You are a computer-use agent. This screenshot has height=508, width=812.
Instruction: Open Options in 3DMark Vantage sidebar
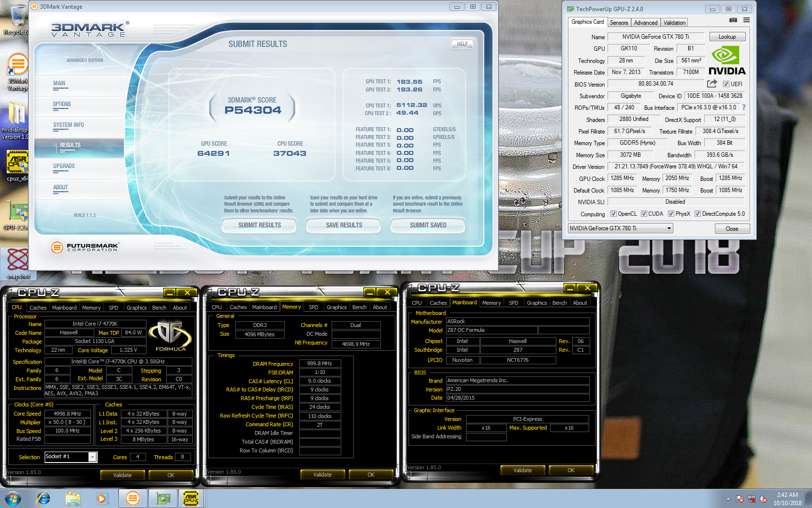pyautogui.click(x=62, y=105)
